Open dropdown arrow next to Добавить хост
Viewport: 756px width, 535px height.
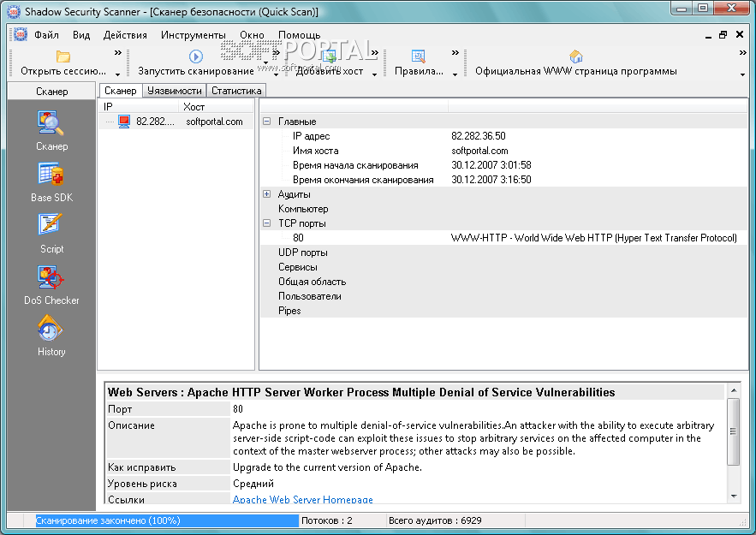374,74
